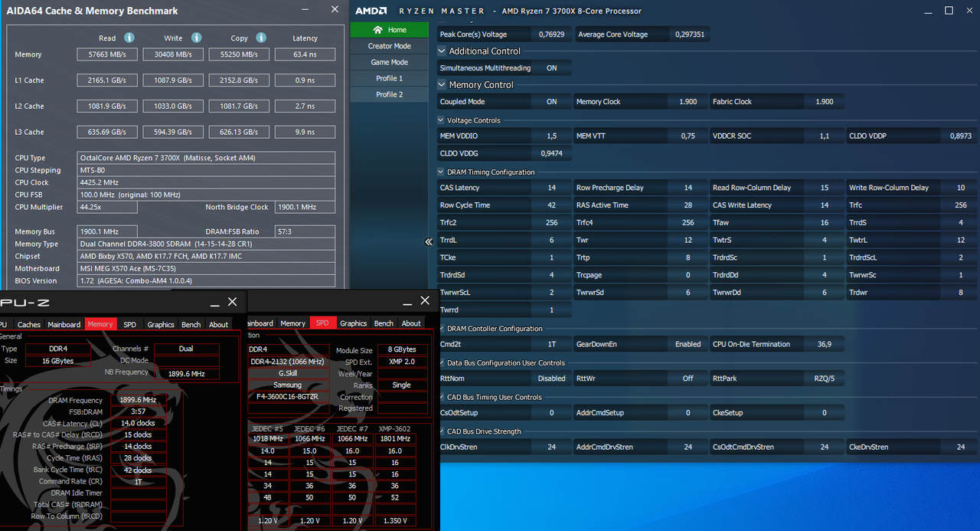Open the Bench tab in left CPU-Z window
Image resolution: width=980 pixels, height=531 pixels.
191,324
